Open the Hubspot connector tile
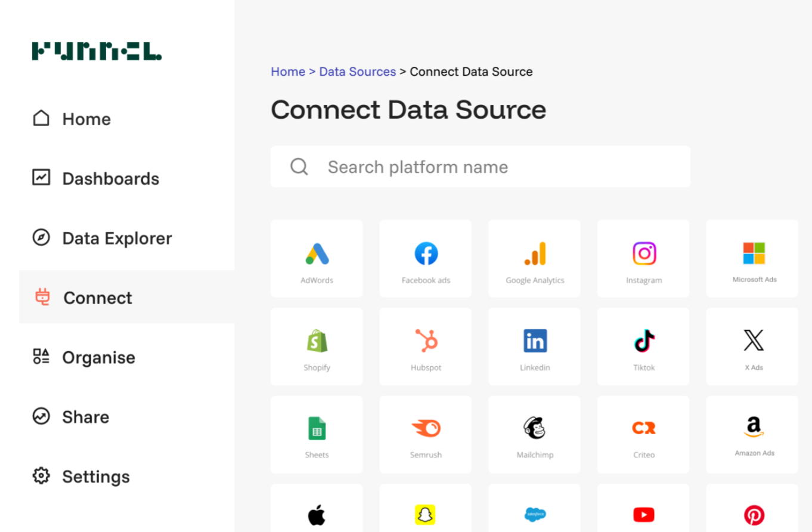 (426, 346)
